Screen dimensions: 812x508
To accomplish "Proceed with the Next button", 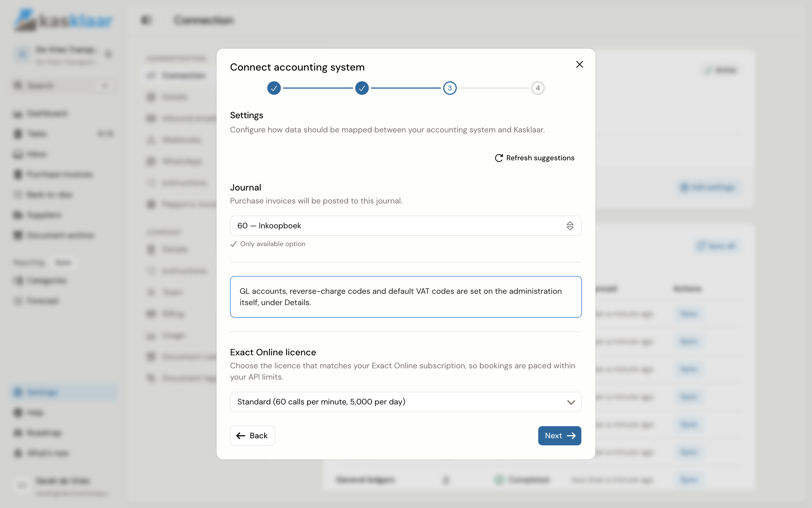I will 559,436.
